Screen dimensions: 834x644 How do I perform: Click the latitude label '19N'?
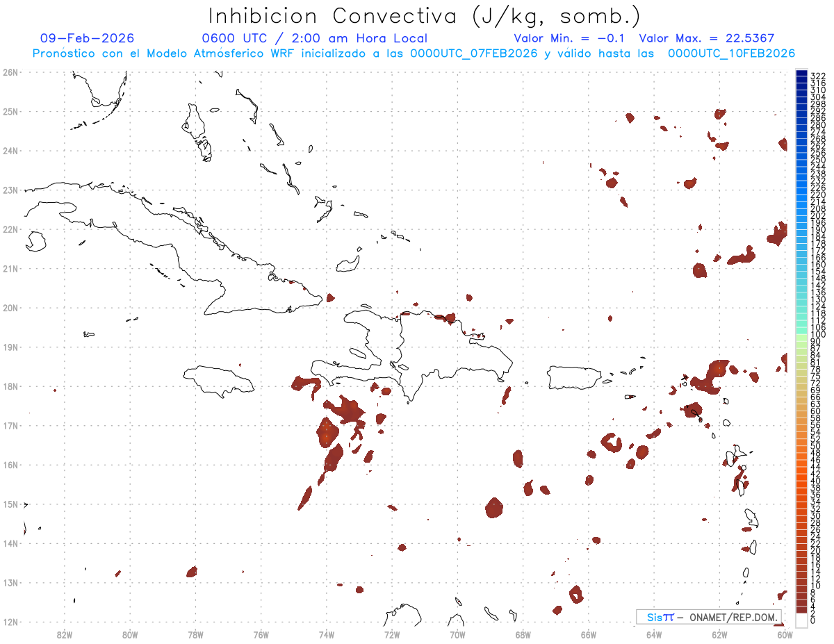click(x=10, y=347)
